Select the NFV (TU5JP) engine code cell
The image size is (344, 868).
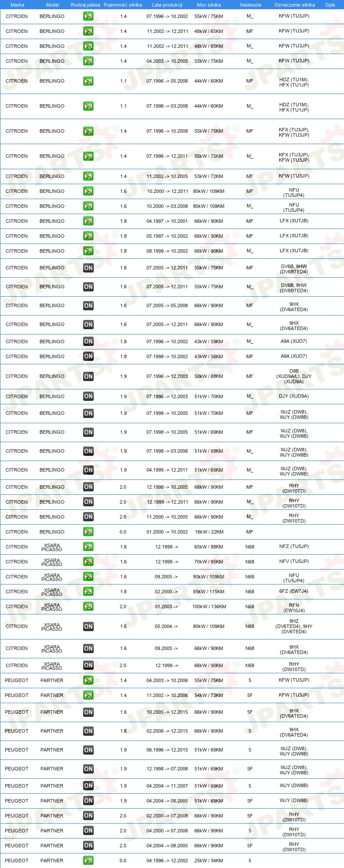click(294, 562)
